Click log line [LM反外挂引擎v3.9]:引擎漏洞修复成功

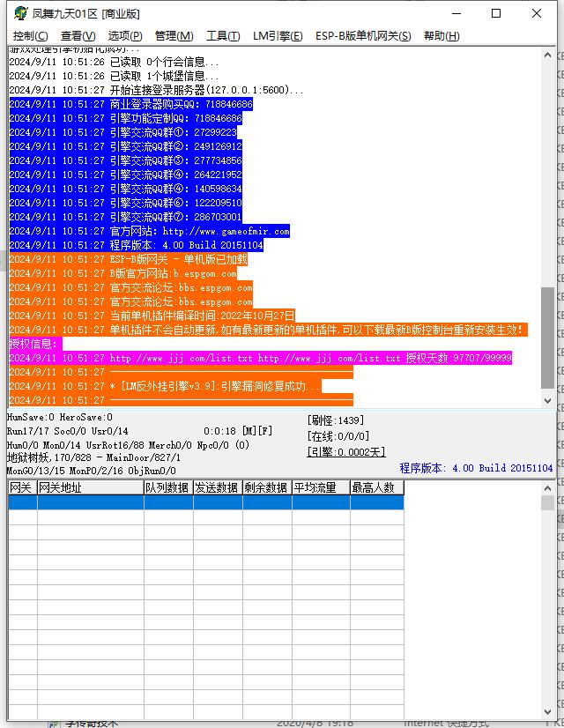tap(166, 386)
